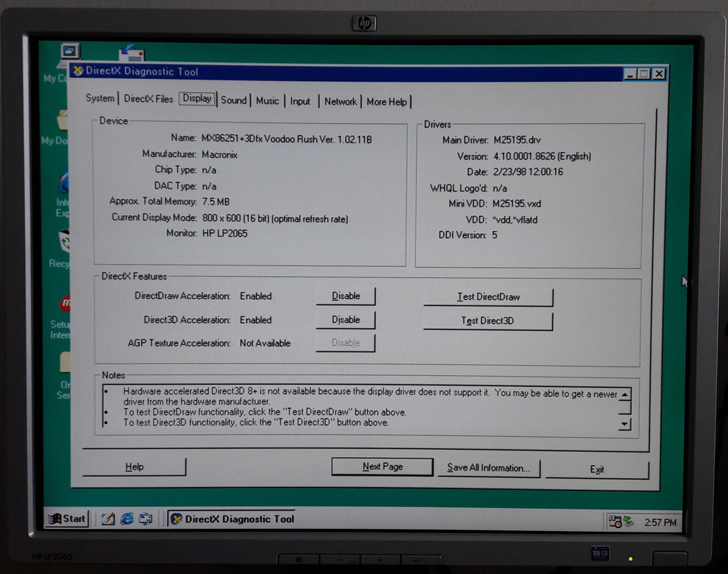This screenshot has height=574, width=728.
Task: Click the note about testing DirectDraw functionality
Action: tap(265, 412)
